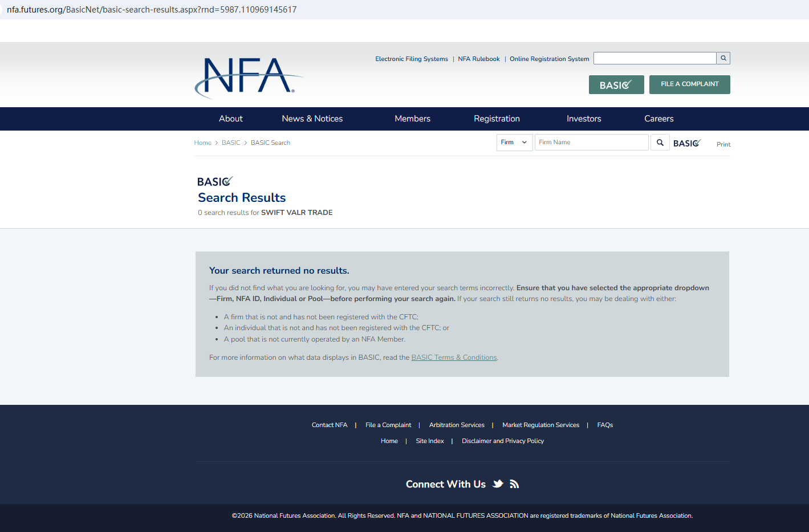Viewport: 809px width, 532px height.
Task: Open Contact NFA footer link
Action: [x=330, y=425]
